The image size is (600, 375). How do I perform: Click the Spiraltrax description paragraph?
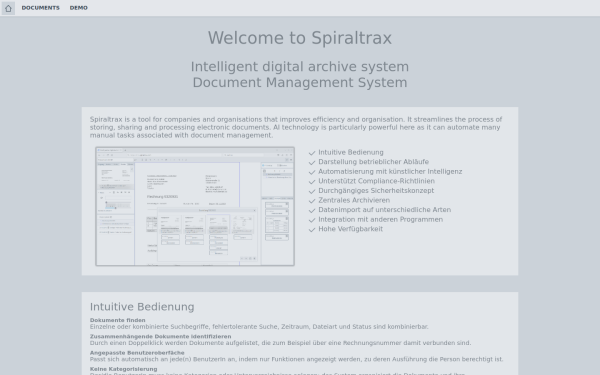pos(296,127)
